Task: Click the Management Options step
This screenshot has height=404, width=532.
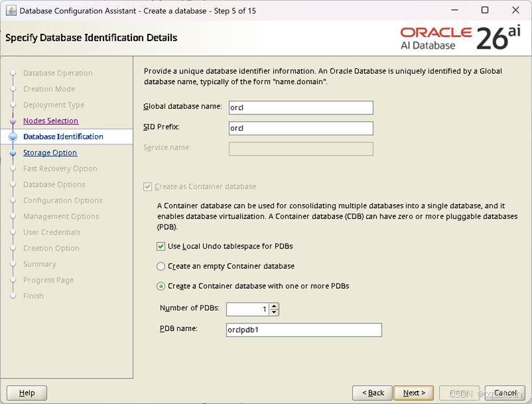Action: (x=61, y=216)
